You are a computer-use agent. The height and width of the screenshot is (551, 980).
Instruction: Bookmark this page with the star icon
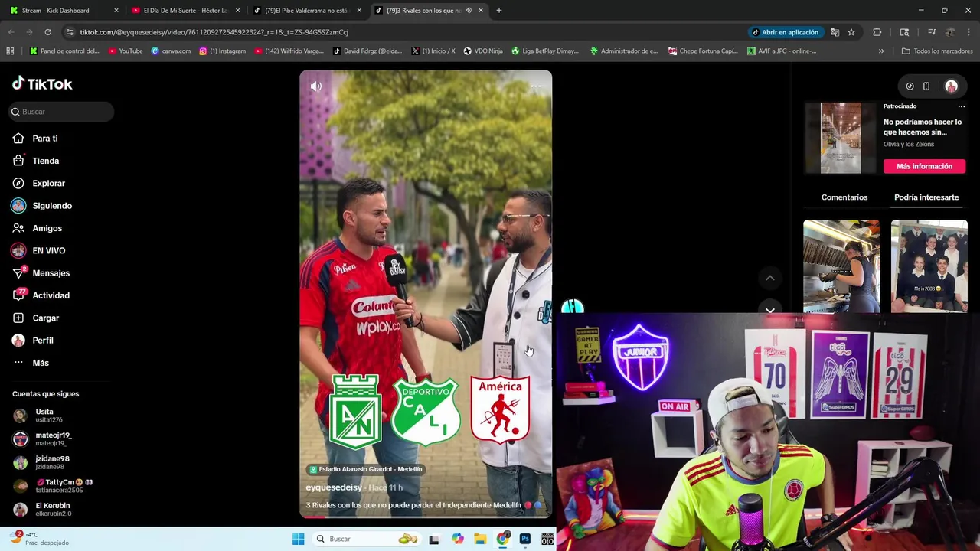pos(851,32)
